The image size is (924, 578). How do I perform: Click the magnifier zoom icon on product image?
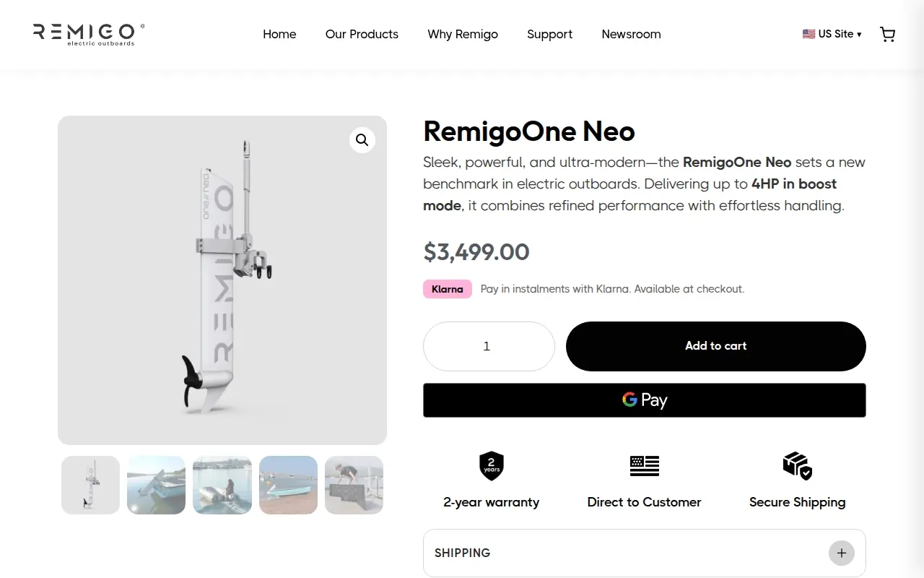[362, 140]
